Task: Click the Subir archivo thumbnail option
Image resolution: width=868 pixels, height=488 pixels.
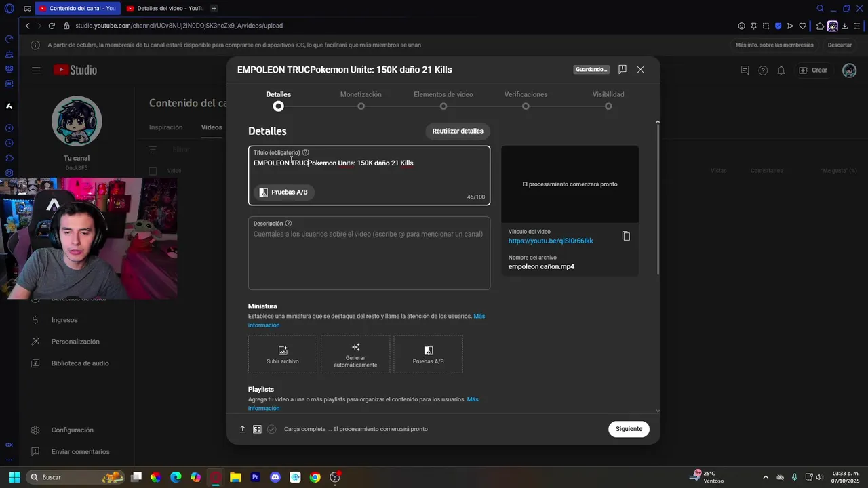Action: tap(283, 354)
